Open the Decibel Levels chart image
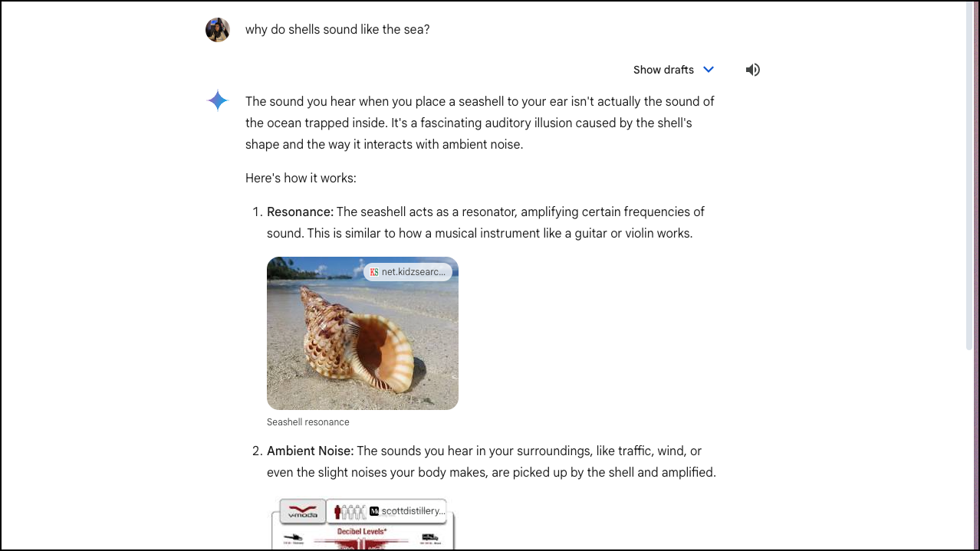This screenshot has width=980, height=551. point(363,524)
